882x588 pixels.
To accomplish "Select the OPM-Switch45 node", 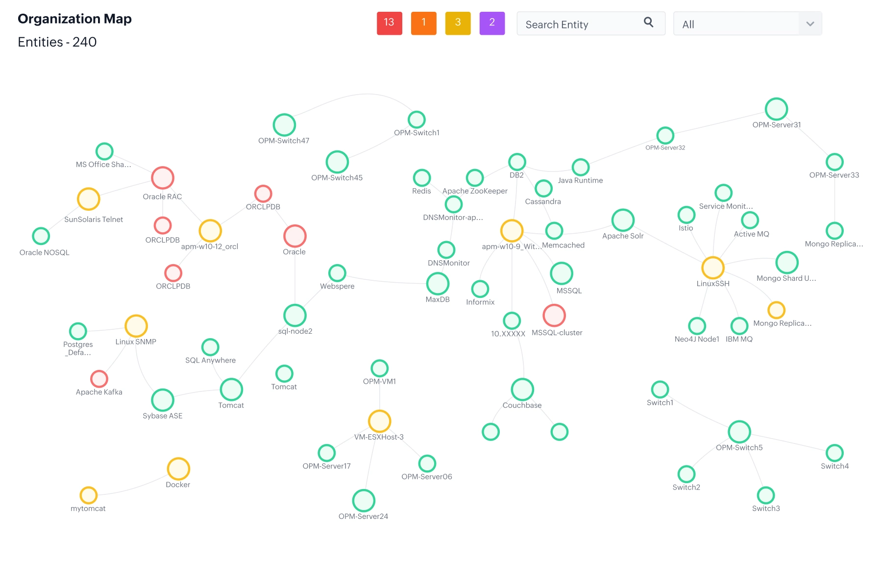I will pyautogui.click(x=337, y=162).
